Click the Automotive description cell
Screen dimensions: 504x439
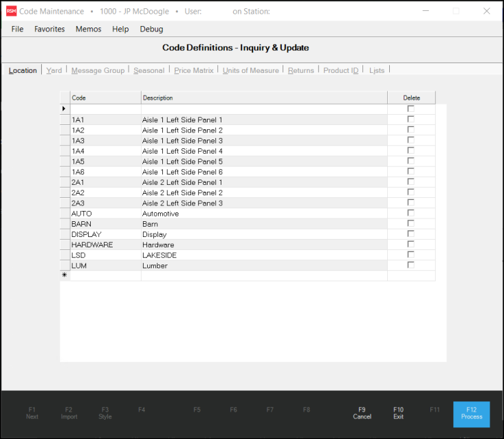[x=264, y=214]
